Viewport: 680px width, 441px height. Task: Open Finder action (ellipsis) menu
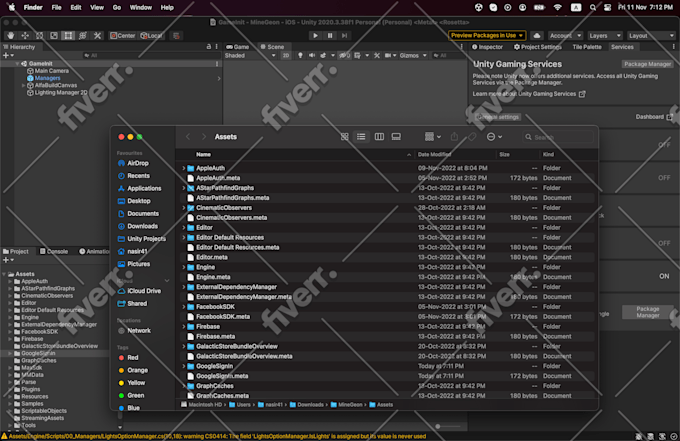[494, 137]
